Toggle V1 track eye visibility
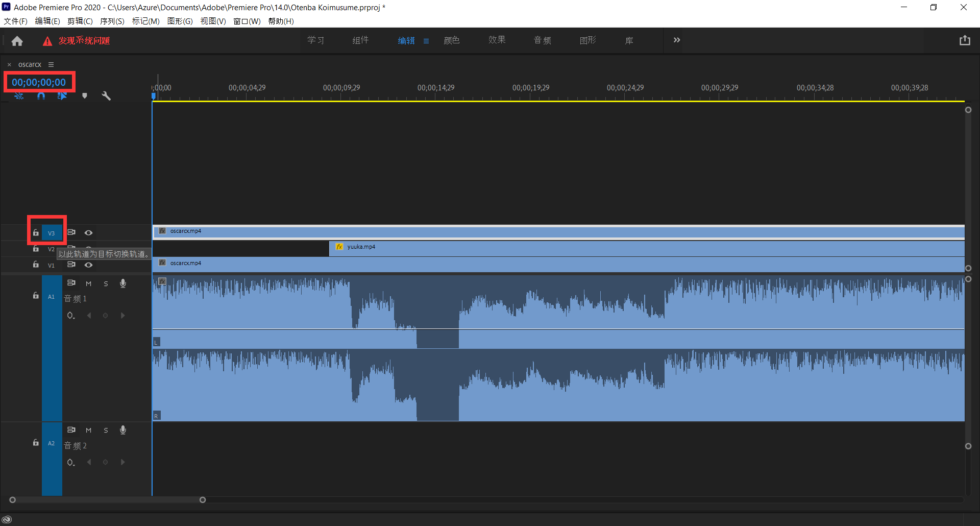 pos(88,265)
